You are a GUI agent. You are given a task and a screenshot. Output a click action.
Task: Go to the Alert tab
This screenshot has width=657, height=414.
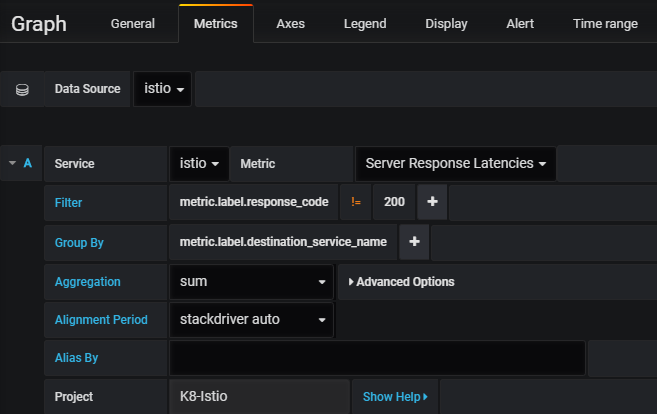520,24
